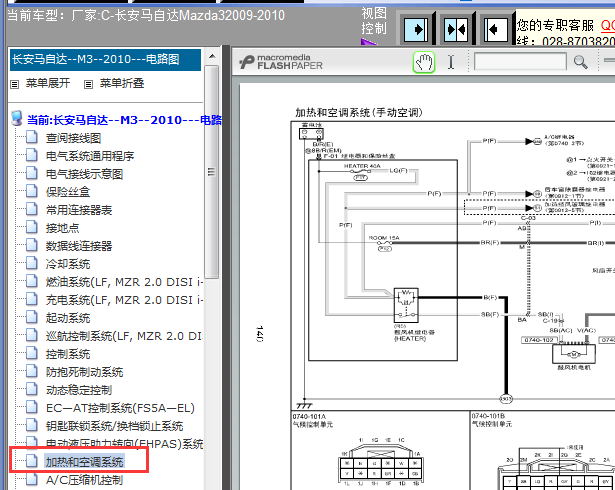Screen dimensions: 615x490
Task: Select the 接地点 tree item
Action: click(62, 228)
